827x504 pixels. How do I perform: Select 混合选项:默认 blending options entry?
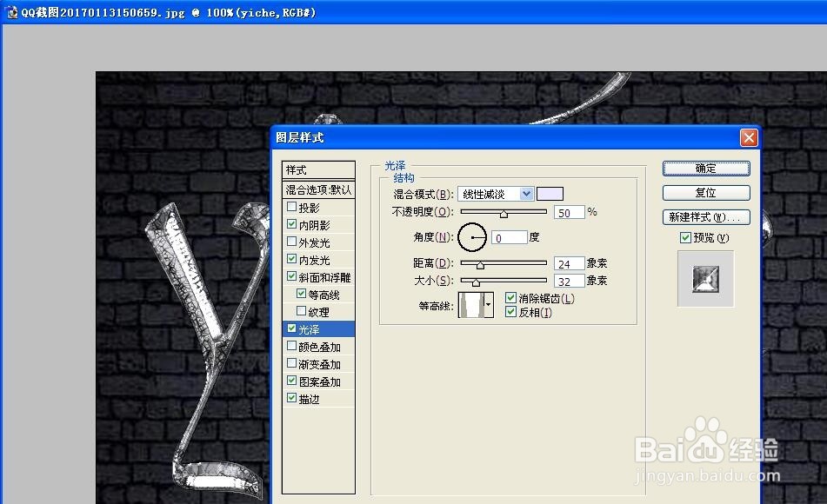(x=318, y=189)
